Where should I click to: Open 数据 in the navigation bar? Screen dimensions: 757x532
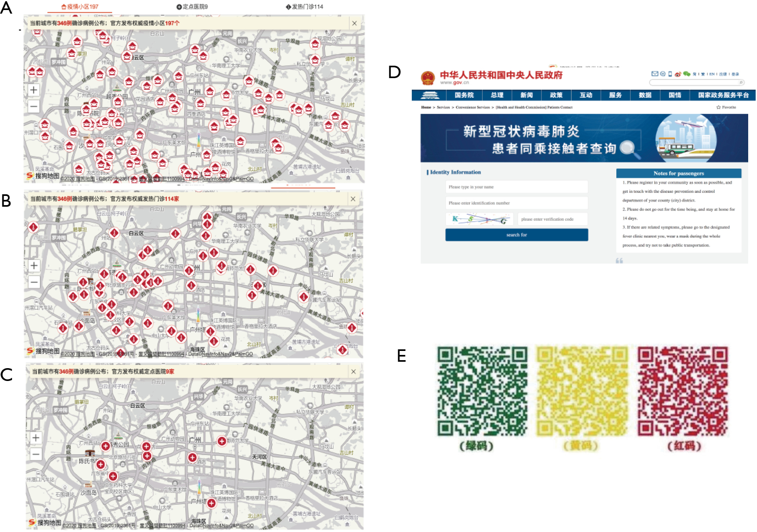click(645, 95)
